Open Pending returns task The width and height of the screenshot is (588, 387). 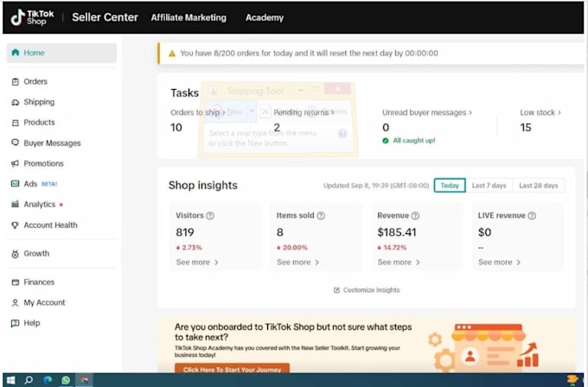point(304,112)
